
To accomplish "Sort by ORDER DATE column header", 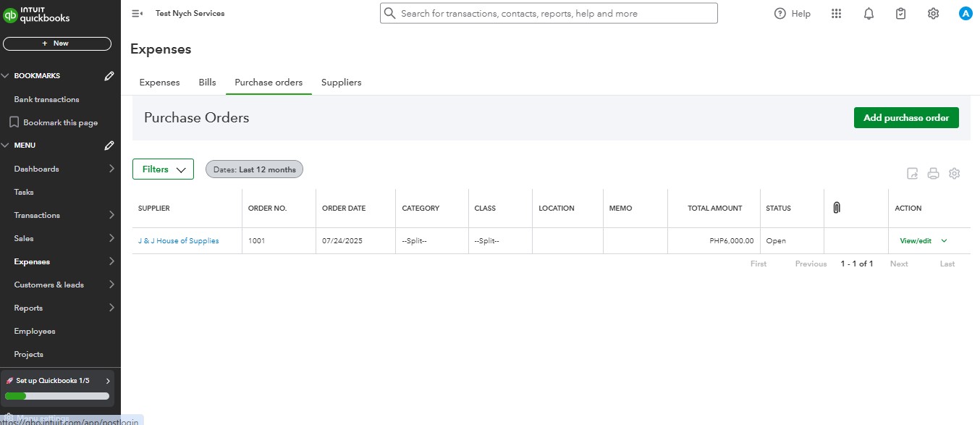I will (344, 208).
